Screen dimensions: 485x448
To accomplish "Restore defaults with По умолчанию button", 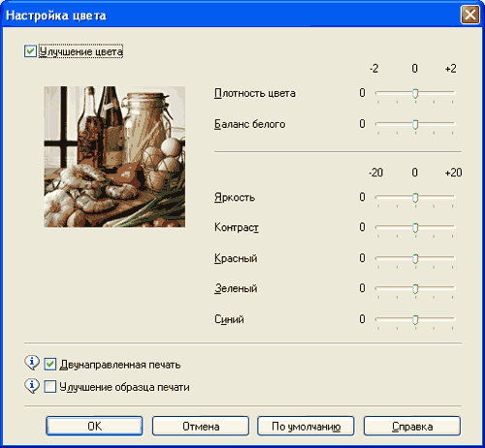I will (x=306, y=426).
